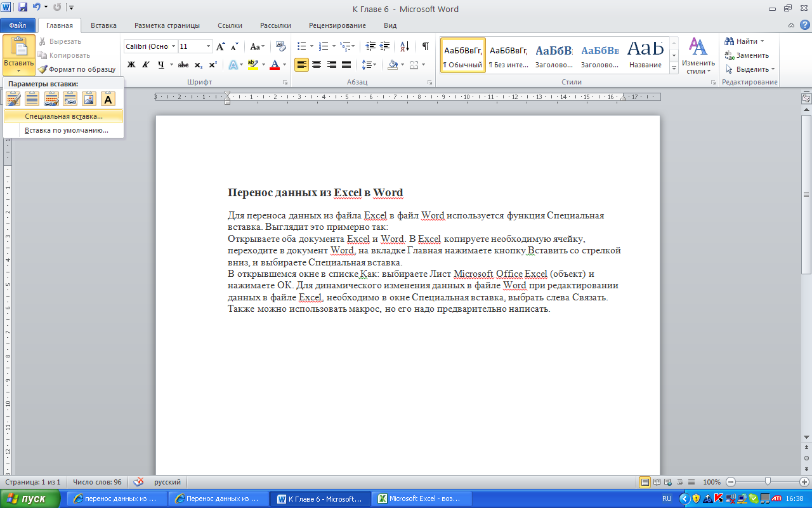812x508 pixels.
Task: Toggle italic К formatting
Action: pyautogui.click(x=145, y=65)
